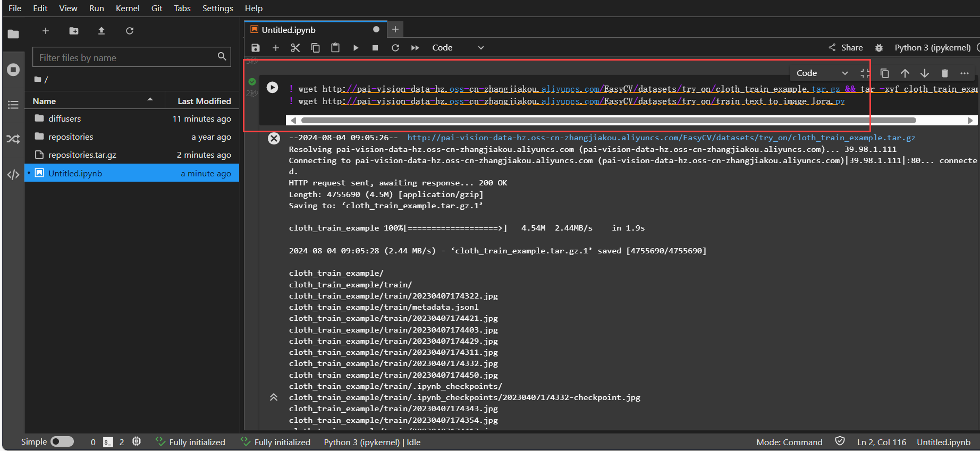Image resolution: width=980 pixels, height=451 pixels.
Task: Paste cell from clipboard icon
Action: tap(335, 48)
